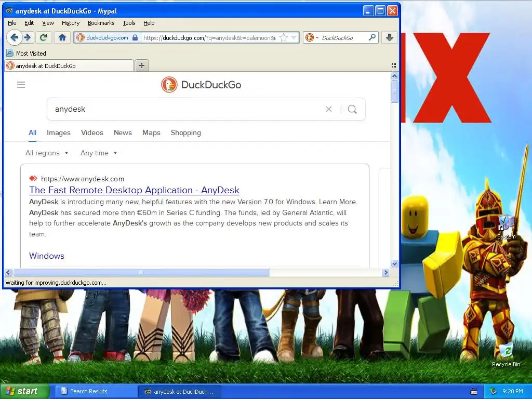Open the File menu

coord(12,23)
